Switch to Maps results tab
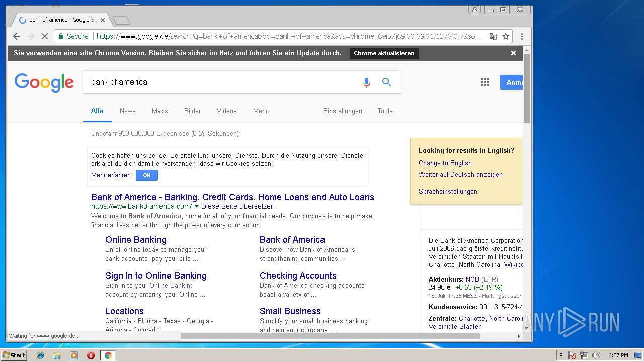Viewport: 644px width, 362px height. click(160, 111)
